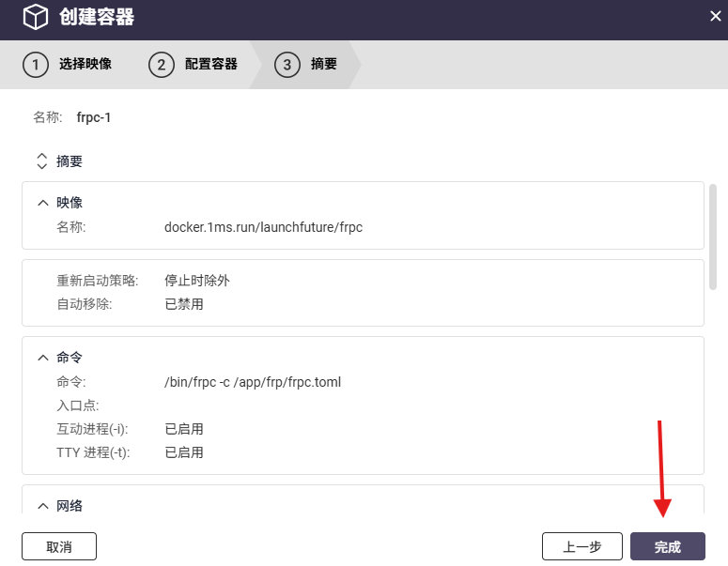Collapse the 网络 section

point(42,506)
